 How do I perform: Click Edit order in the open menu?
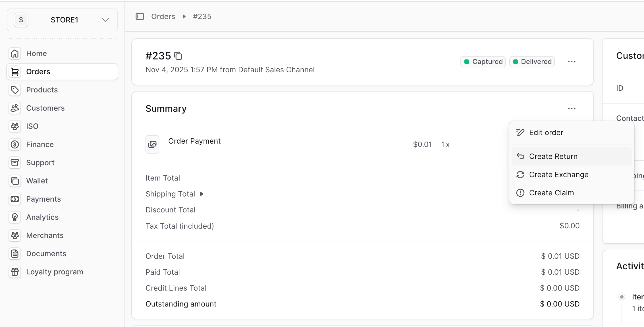[x=546, y=132]
